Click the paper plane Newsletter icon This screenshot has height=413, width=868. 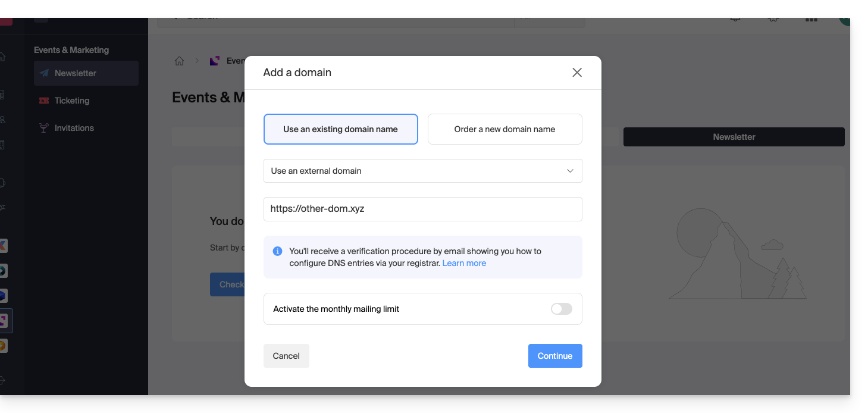point(44,73)
